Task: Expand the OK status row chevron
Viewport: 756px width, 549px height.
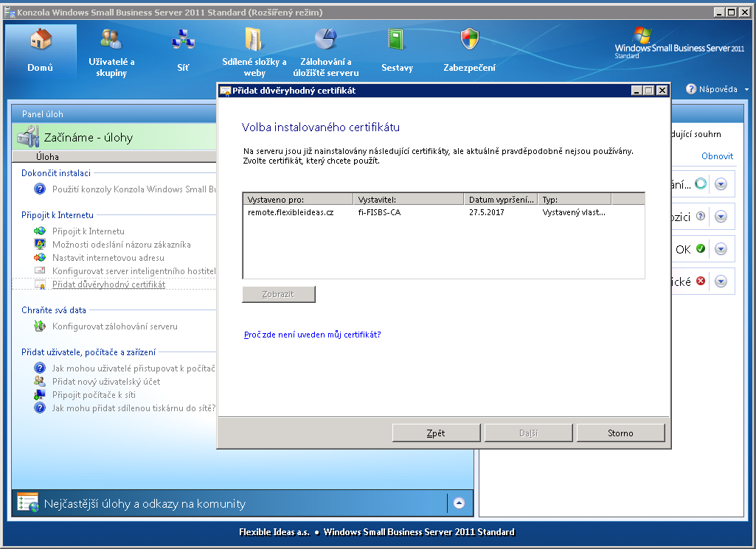Action: point(721,249)
